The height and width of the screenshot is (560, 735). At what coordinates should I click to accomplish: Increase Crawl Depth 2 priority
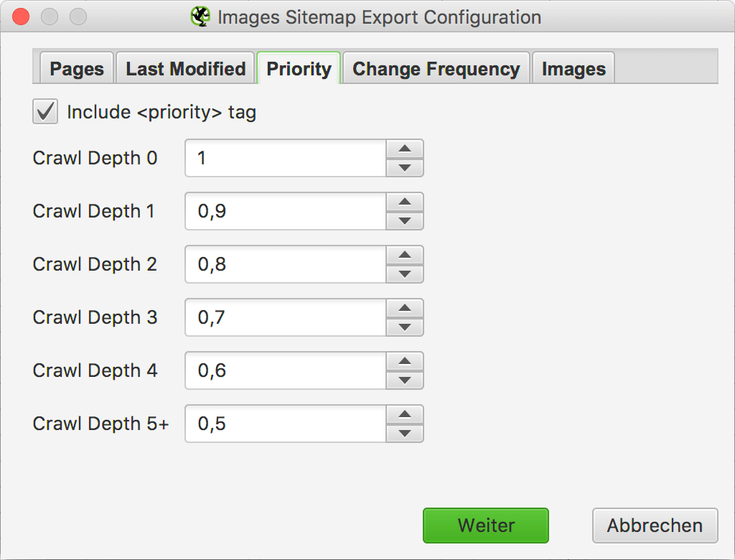click(405, 255)
